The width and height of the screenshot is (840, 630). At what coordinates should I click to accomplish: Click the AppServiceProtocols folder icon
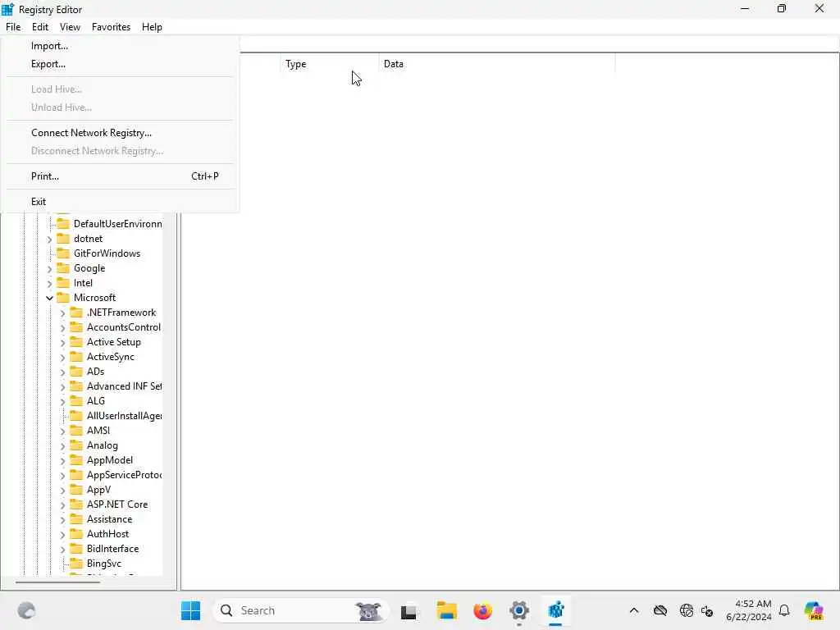click(76, 475)
